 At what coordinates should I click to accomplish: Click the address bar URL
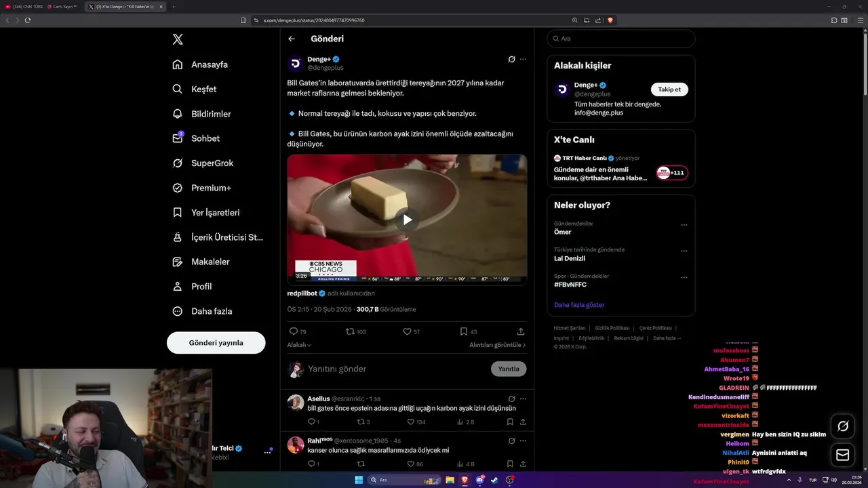(x=314, y=20)
